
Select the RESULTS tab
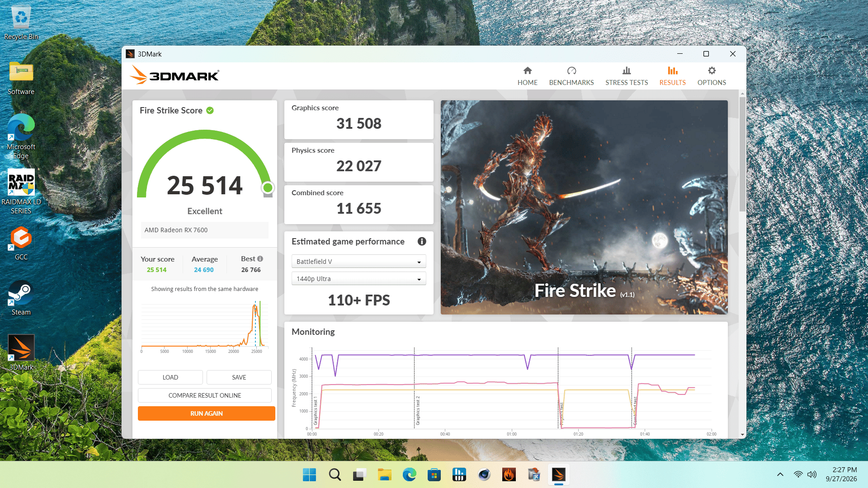672,76
